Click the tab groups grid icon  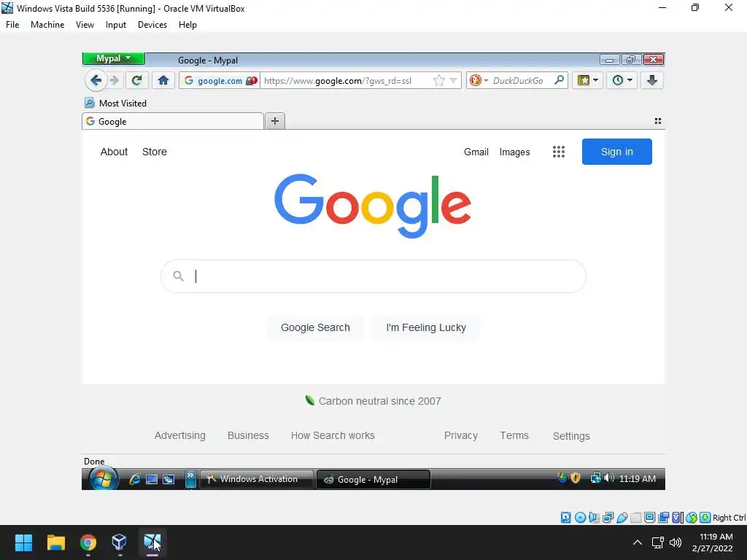[x=657, y=122]
